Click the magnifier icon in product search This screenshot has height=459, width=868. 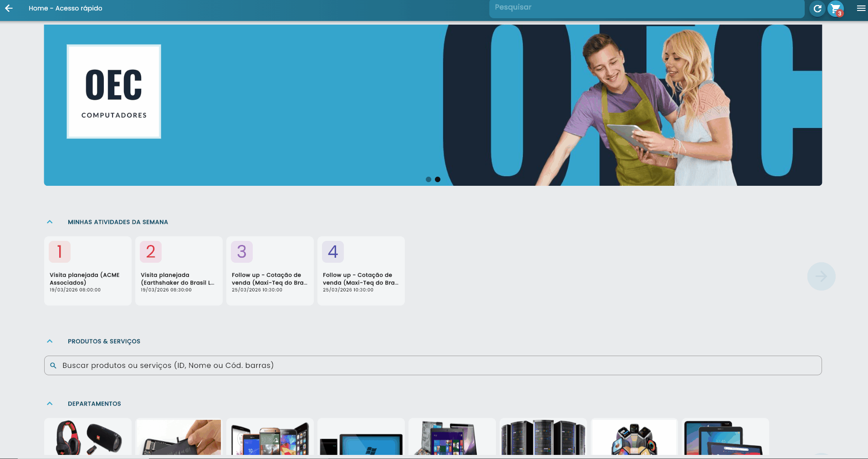click(x=53, y=366)
